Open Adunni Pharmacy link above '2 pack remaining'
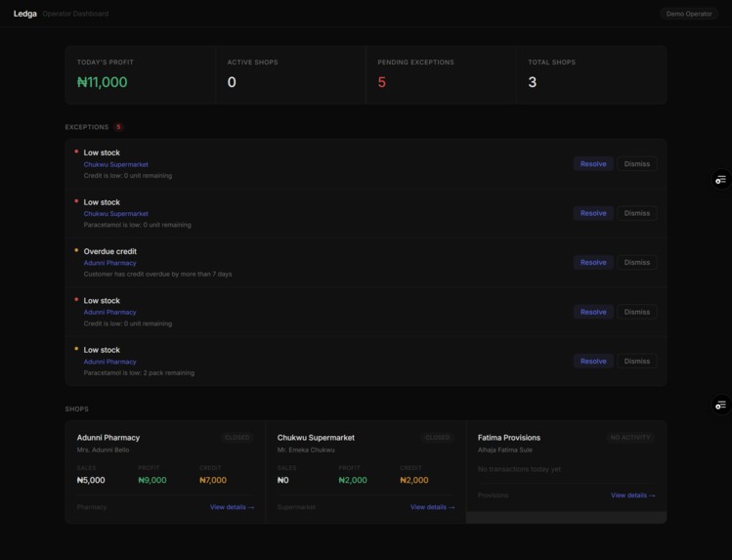The image size is (732, 560). 109,362
